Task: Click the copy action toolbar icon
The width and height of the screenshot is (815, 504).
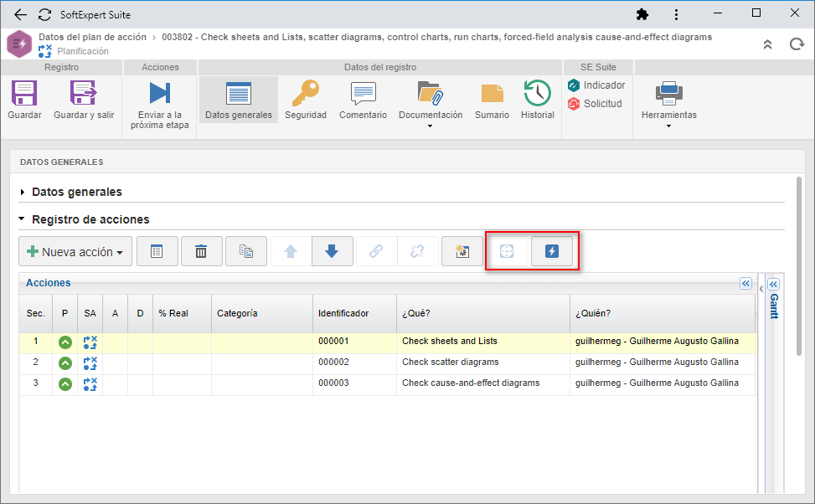Action: tap(246, 251)
